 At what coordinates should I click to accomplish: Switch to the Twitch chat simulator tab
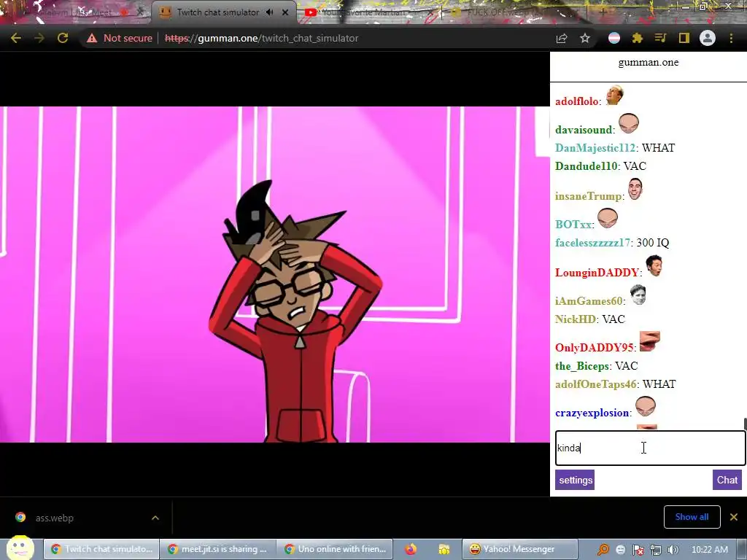point(218,12)
